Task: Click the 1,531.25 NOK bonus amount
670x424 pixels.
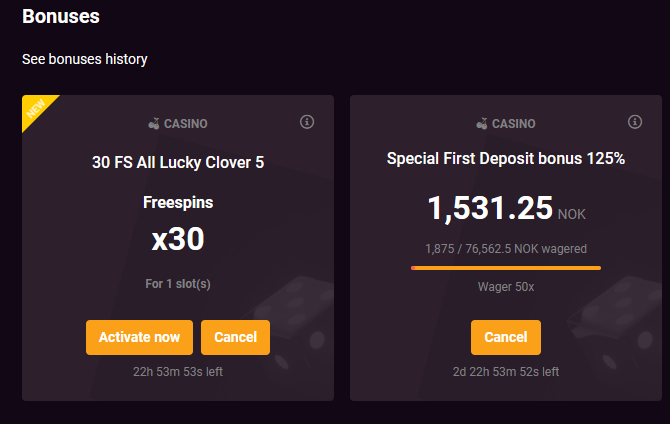Action: [506, 209]
